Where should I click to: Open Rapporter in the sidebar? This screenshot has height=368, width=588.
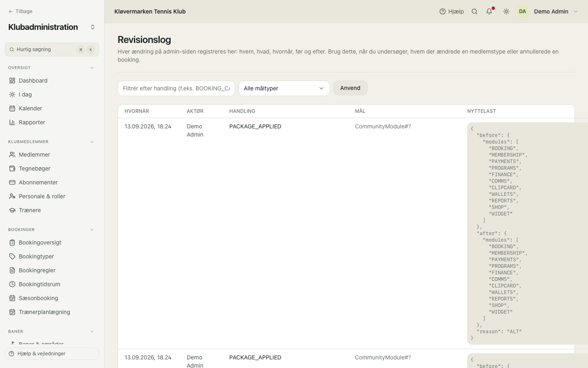click(52, 122)
